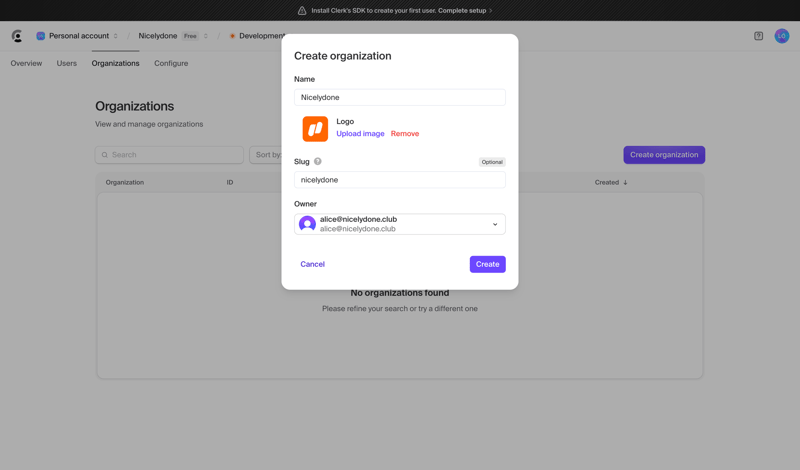
Task: Click the Created column header
Action: pos(607,182)
